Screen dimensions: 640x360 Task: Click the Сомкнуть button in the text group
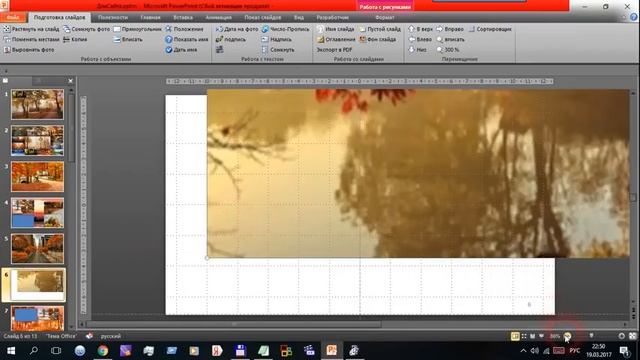click(278, 49)
